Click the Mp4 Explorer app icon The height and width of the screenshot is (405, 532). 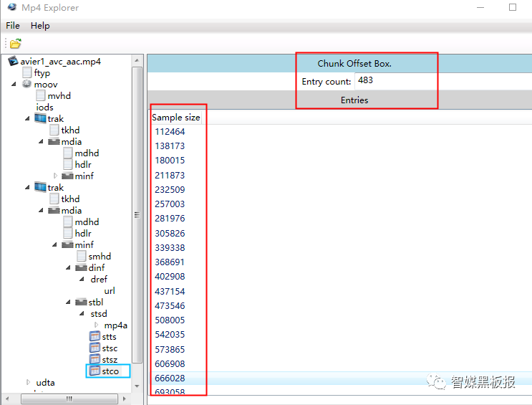(x=12, y=6)
